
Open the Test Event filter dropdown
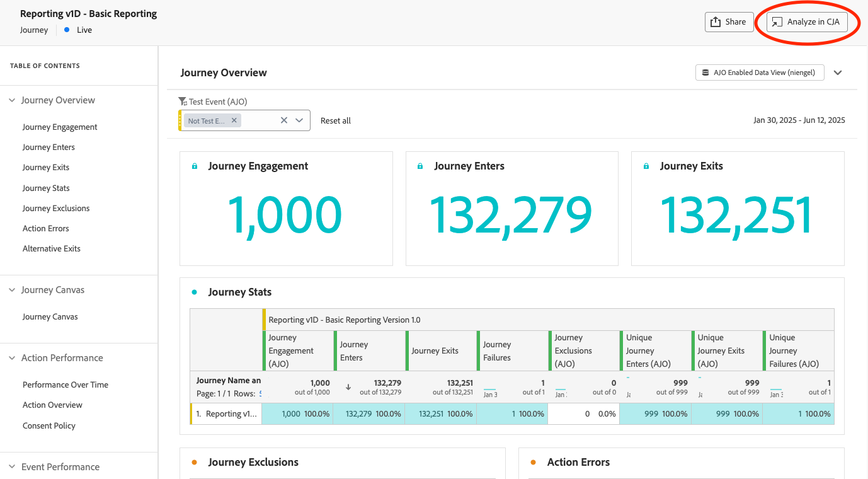click(x=299, y=120)
